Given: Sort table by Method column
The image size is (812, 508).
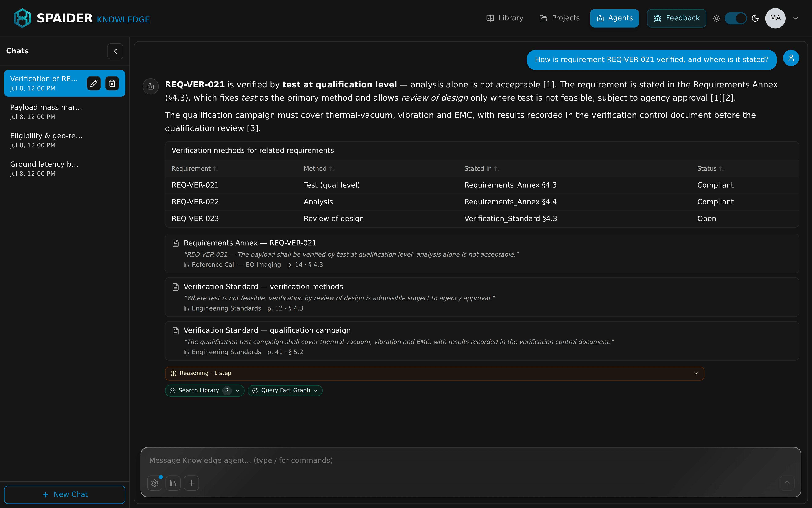Looking at the screenshot, I should [x=319, y=169].
